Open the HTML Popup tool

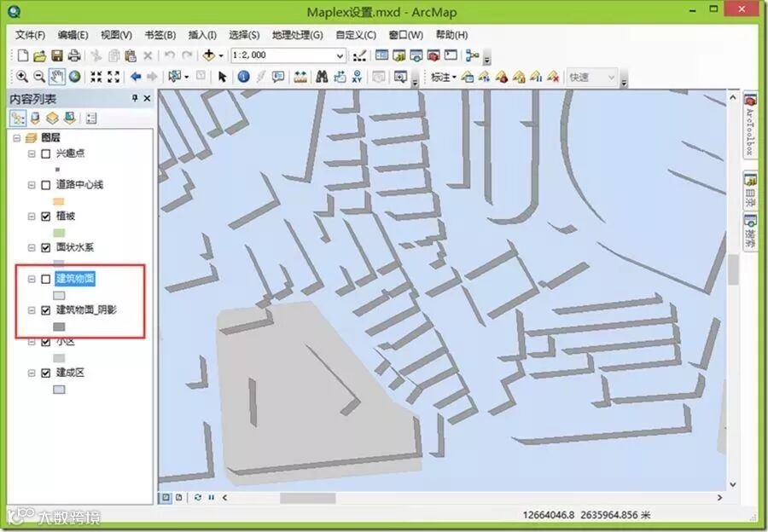click(x=278, y=77)
